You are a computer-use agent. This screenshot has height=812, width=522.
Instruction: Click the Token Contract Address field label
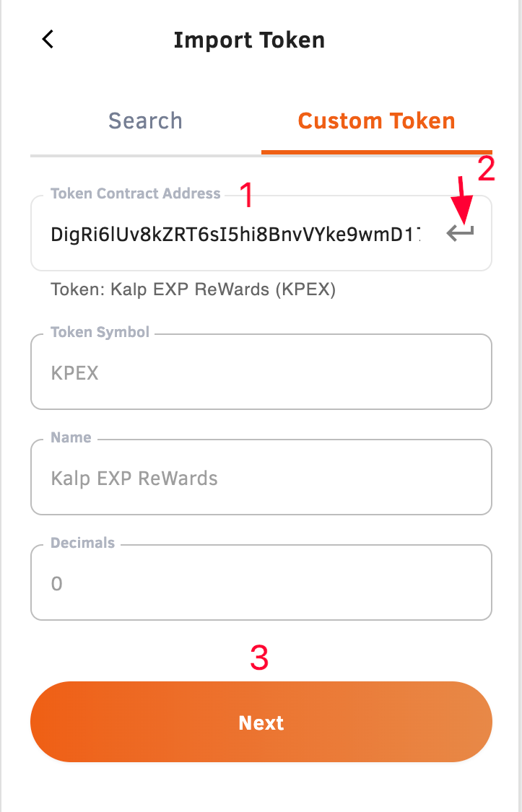(136, 193)
